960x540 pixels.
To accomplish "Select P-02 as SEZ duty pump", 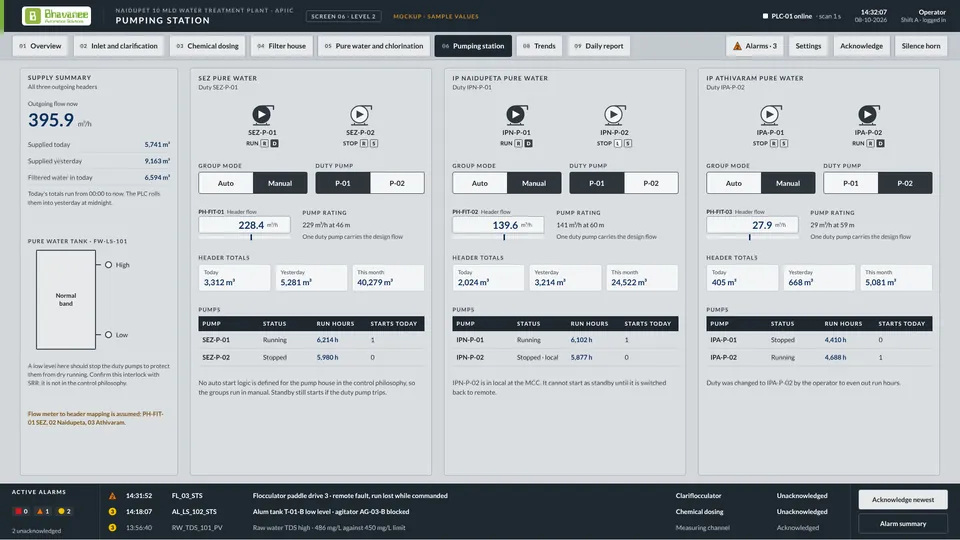I will [x=397, y=183].
